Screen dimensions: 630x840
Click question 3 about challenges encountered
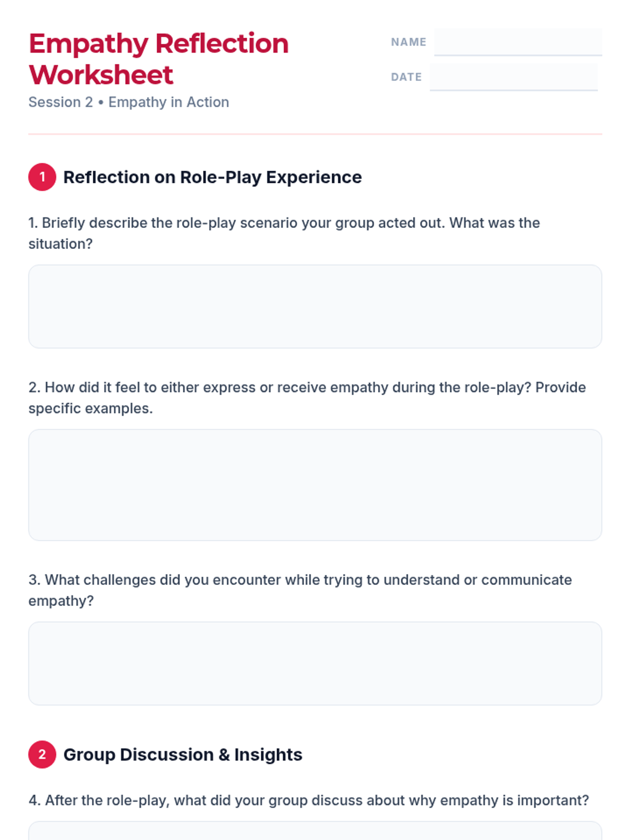tap(300, 590)
